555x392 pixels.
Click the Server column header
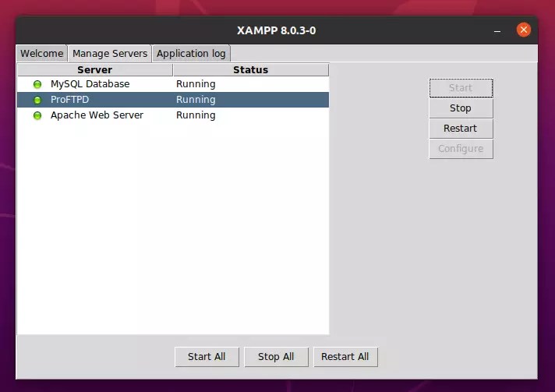coord(95,69)
